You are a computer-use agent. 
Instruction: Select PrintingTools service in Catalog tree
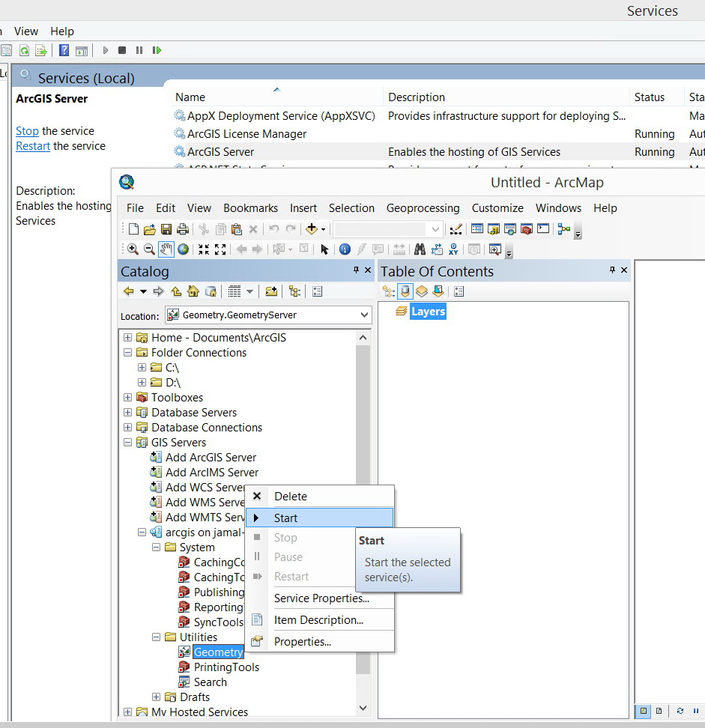(226, 667)
